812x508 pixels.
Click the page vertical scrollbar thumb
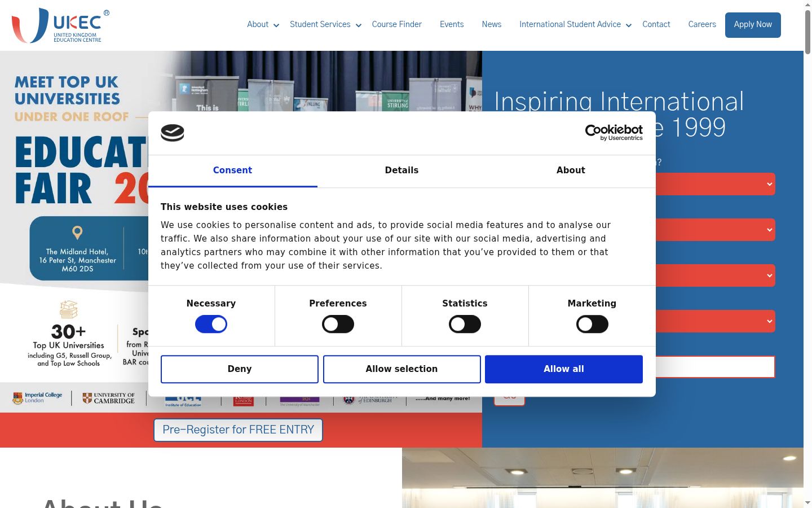click(x=807, y=32)
